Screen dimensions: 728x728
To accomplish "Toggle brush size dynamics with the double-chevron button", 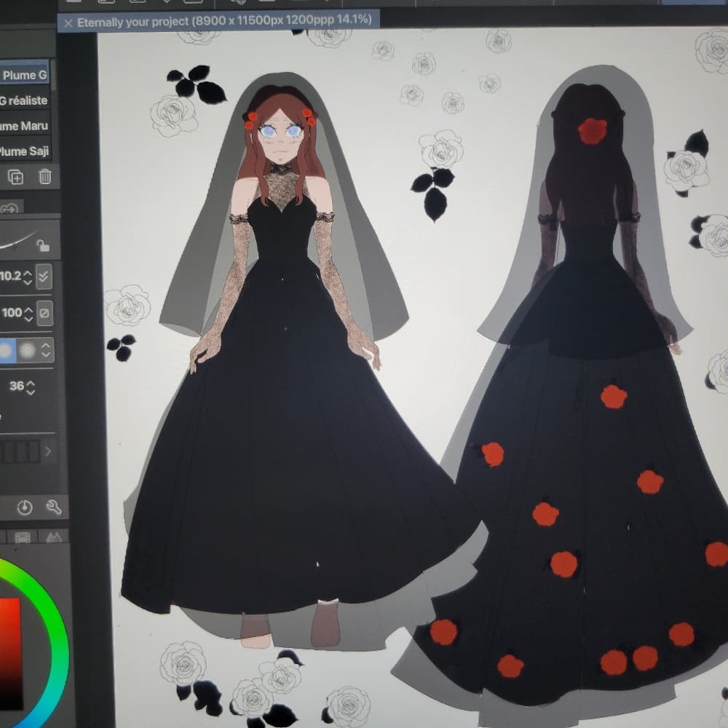I will 44,276.
